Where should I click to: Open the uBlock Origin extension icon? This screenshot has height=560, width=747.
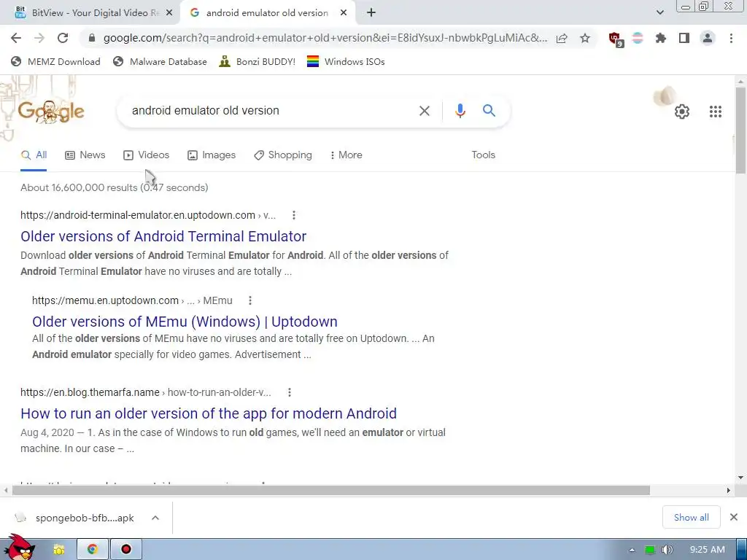[616, 39]
